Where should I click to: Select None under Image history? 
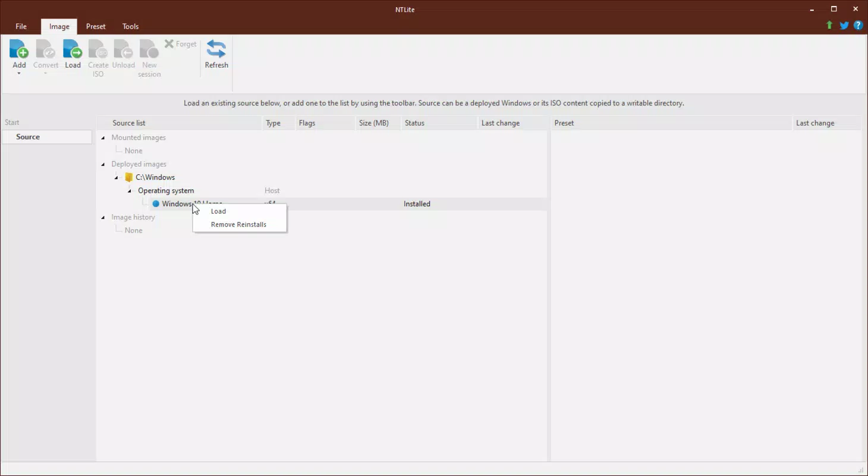pyautogui.click(x=133, y=230)
